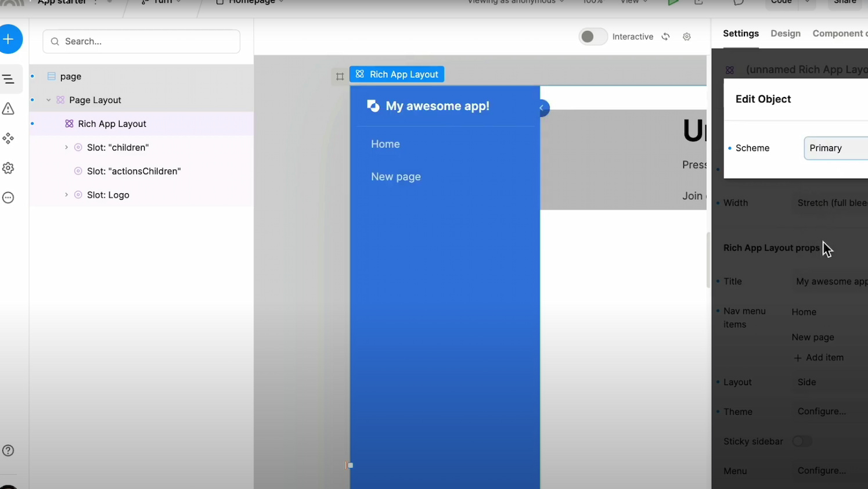This screenshot has width=868, height=489.
Task: Switch to the Design tab
Action: tap(786, 33)
